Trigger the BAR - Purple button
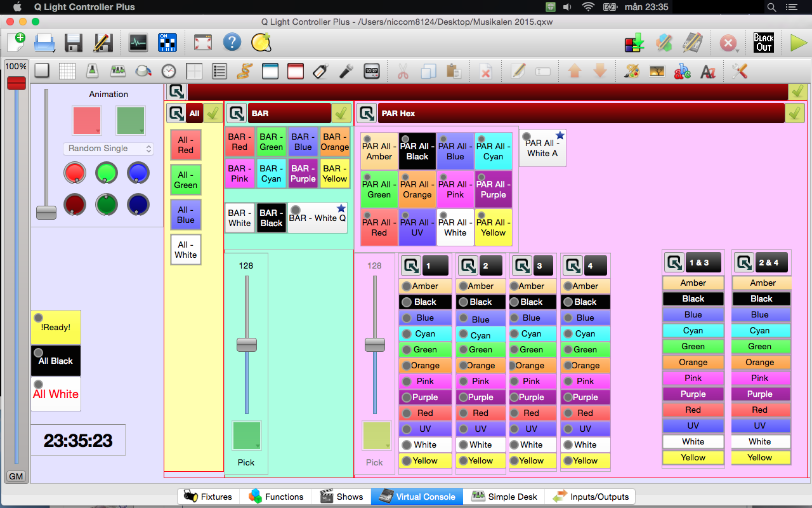812x508 pixels. tap(303, 173)
